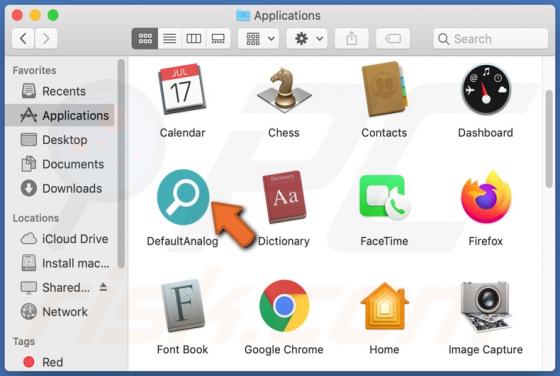Go forward with the right chevron button
The width and height of the screenshot is (560, 376).
(x=46, y=39)
